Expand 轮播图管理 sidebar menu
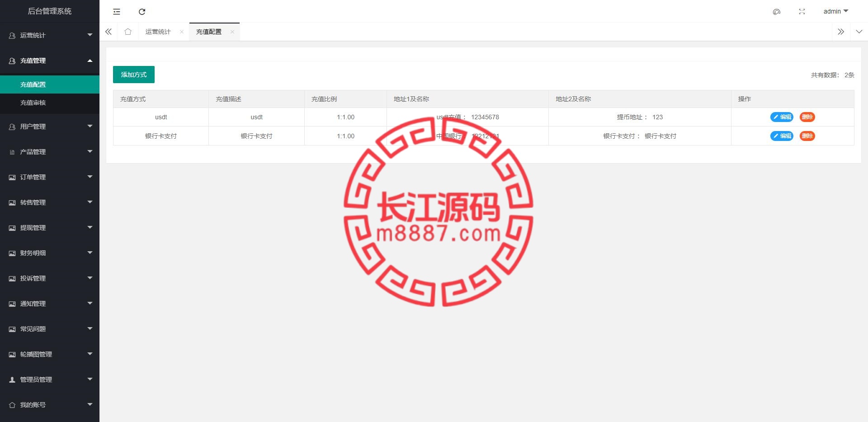 [x=50, y=354]
